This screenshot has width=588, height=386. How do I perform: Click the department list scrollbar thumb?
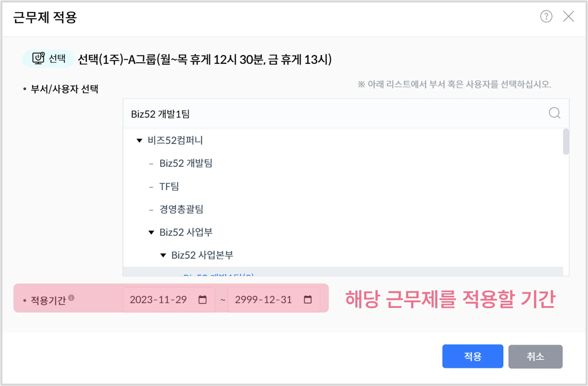coord(566,142)
